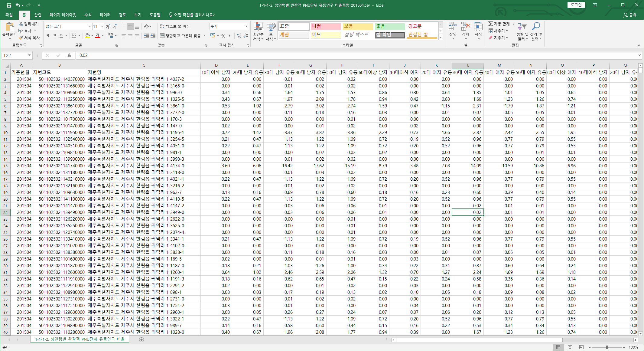The image size is (644, 351).
Task: Click the Conditional Formatting (조건부 서식) icon
Action: tap(258, 27)
